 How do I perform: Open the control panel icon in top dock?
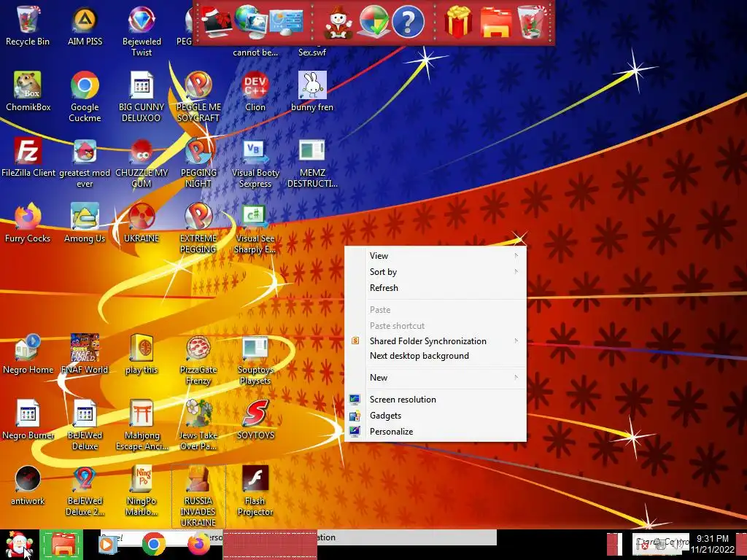pos(286,23)
